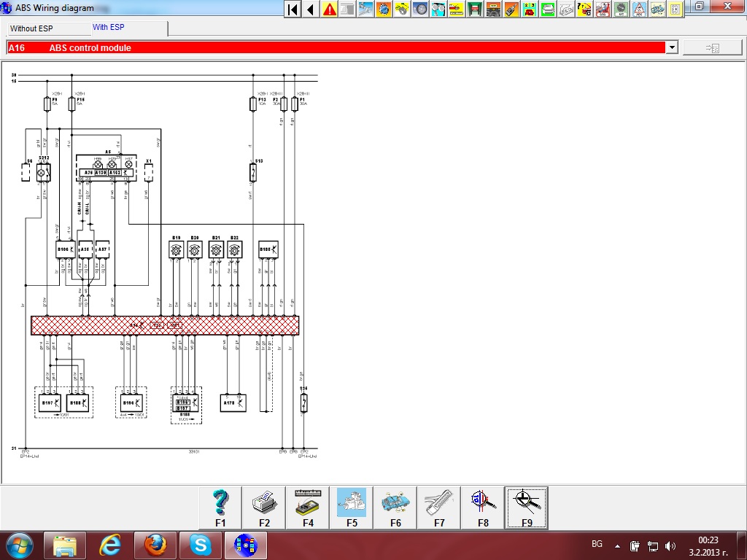The width and height of the screenshot is (747, 560).
Task: Switch to the Without ESP tab
Action: coord(31,28)
